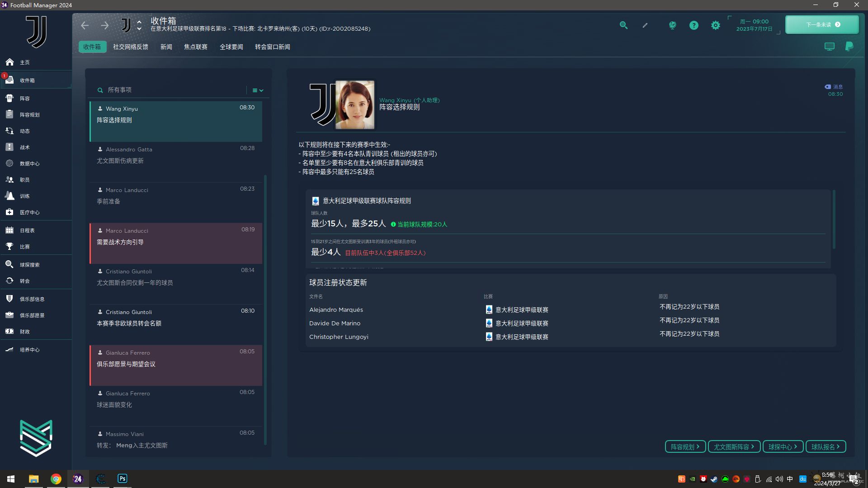The height and width of the screenshot is (488, 868).
Task: Switch to 收件箱 tab
Action: (x=92, y=47)
